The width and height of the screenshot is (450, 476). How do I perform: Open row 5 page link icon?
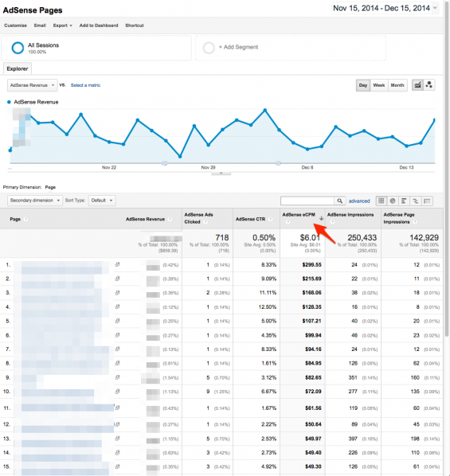coord(117,321)
